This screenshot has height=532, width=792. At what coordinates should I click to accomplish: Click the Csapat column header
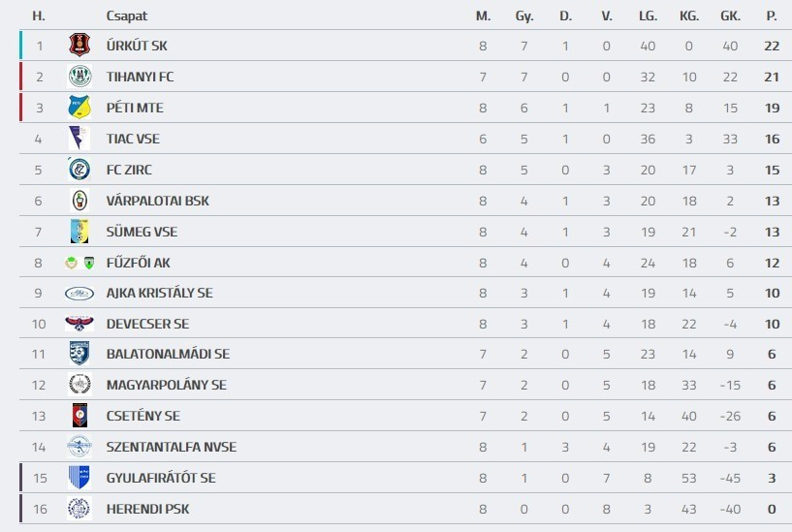[x=127, y=16]
